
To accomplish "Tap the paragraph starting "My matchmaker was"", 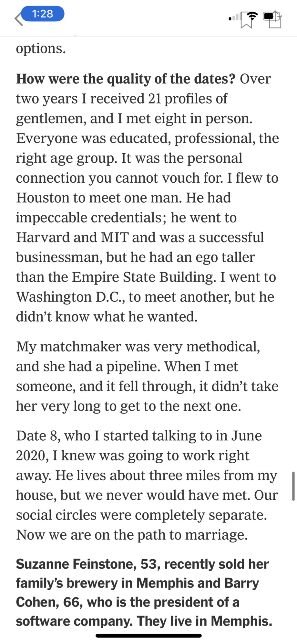I will pos(147,376).
